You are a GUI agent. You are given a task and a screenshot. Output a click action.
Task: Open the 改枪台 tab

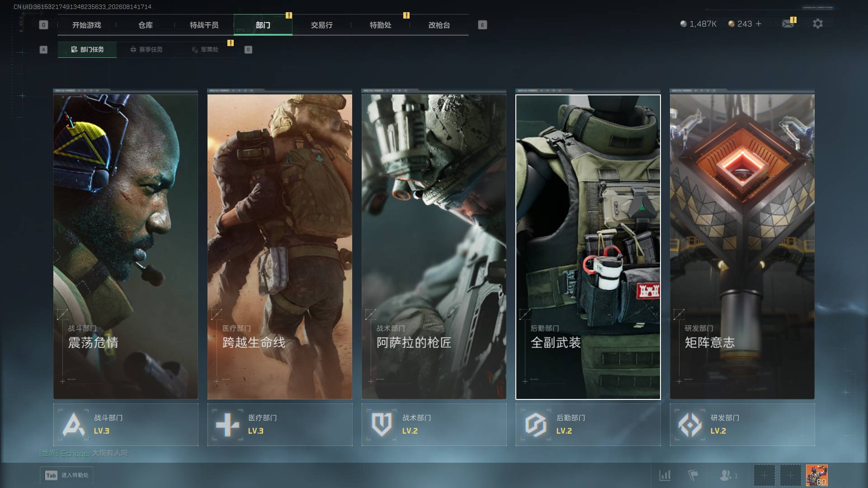point(439,25)
